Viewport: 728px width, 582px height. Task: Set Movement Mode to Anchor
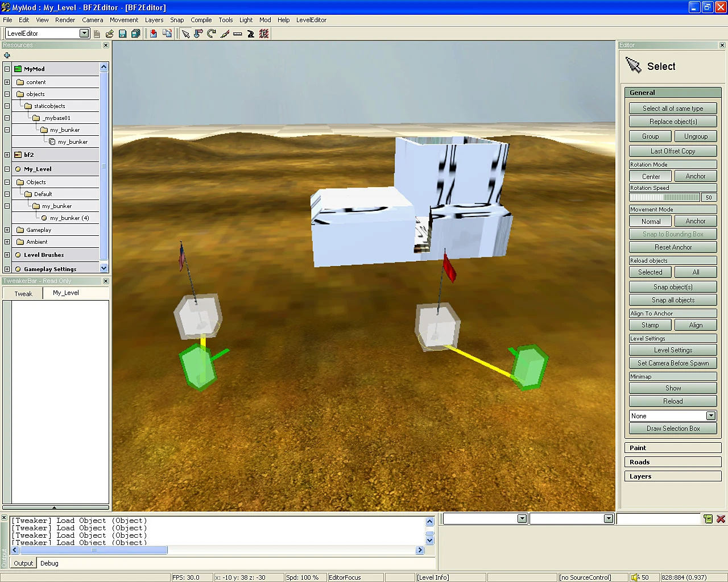click(x=695, y=221)
